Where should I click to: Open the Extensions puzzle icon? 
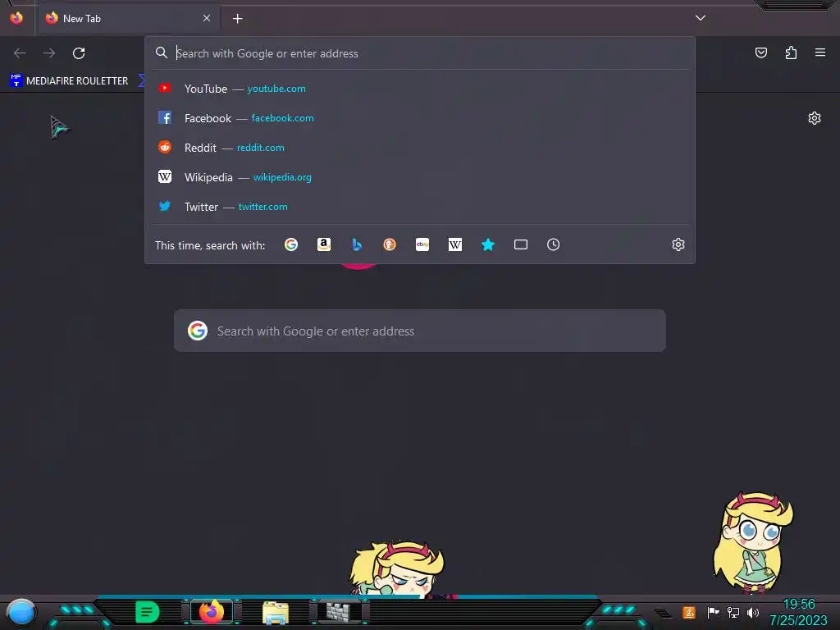point(791,52)
